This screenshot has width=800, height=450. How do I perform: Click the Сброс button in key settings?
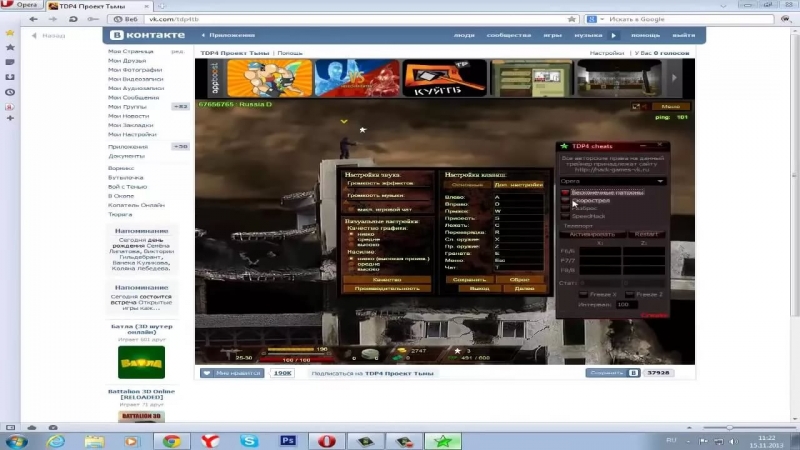tap(519, 280)
